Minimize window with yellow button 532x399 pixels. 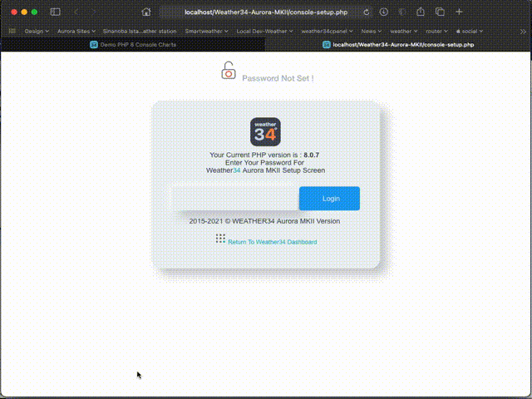[24, 12]
